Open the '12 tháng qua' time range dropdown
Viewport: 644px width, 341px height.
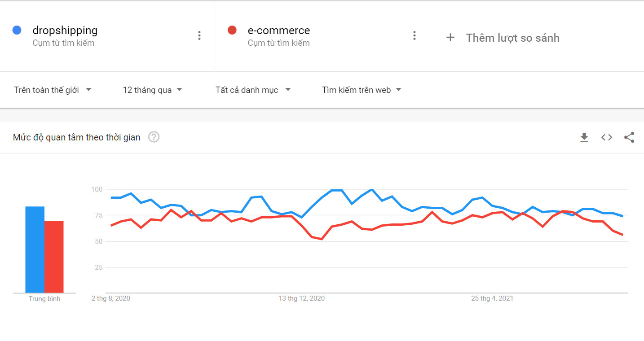153,90
